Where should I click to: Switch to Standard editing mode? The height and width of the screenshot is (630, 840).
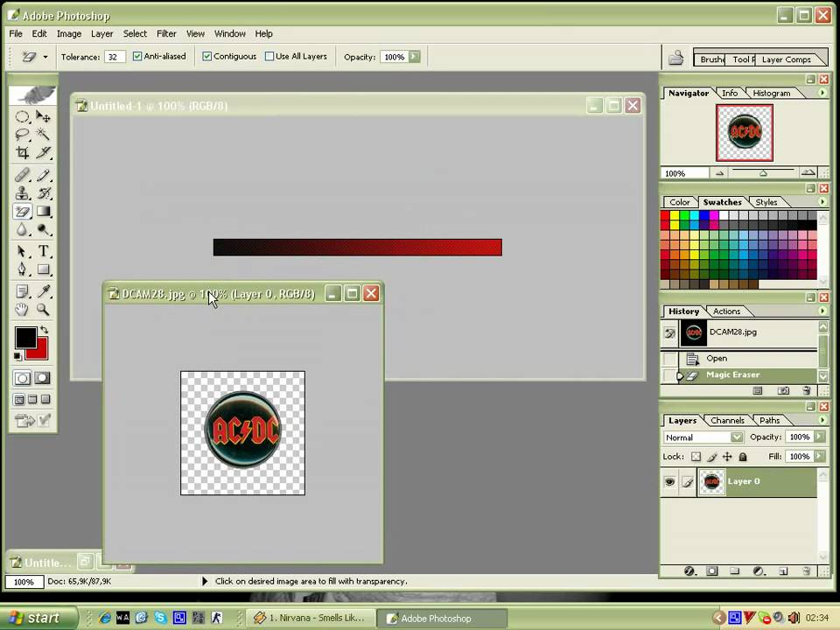tap(22, 378)
